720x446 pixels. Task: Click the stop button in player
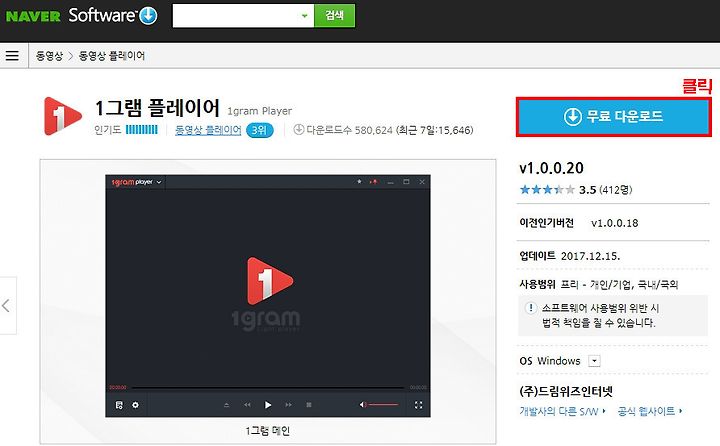(x=309, y=405)
